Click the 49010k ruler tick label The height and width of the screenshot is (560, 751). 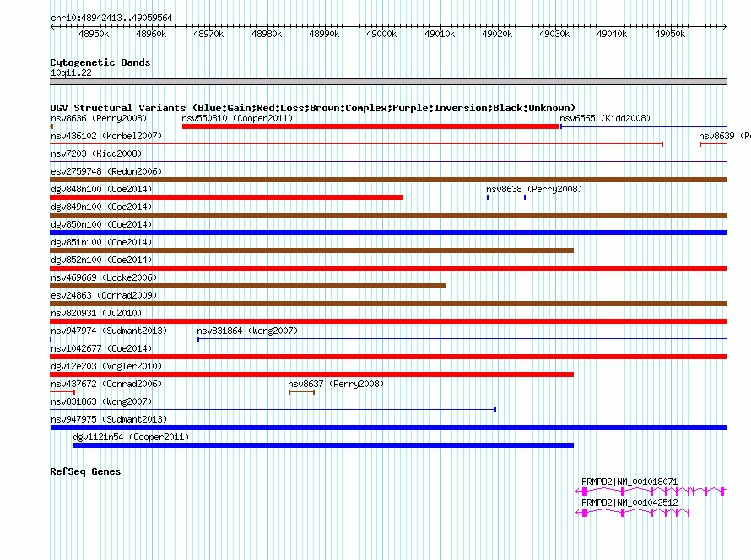pos(440,34)
